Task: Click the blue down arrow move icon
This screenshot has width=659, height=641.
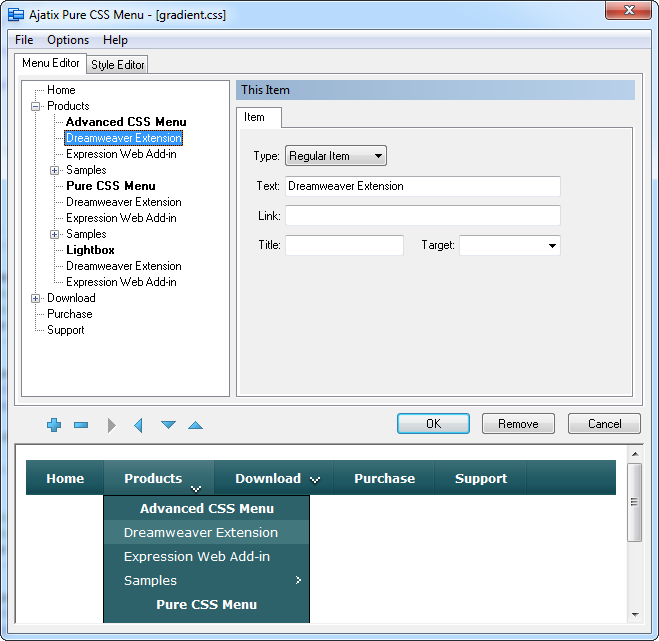Action: (x=168, y=425)
